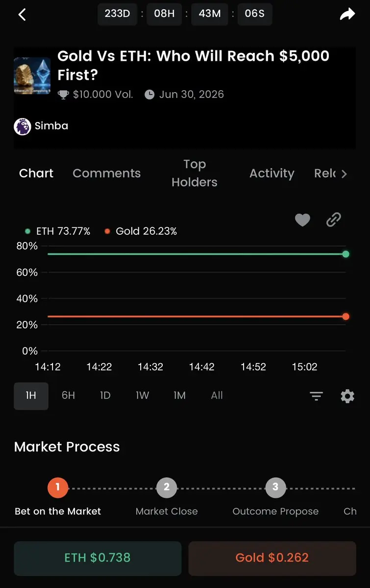The height and width of the screenshot is (588, 370).
Task: Buy Gold at $0.262
Action: (x=272, y=558)
